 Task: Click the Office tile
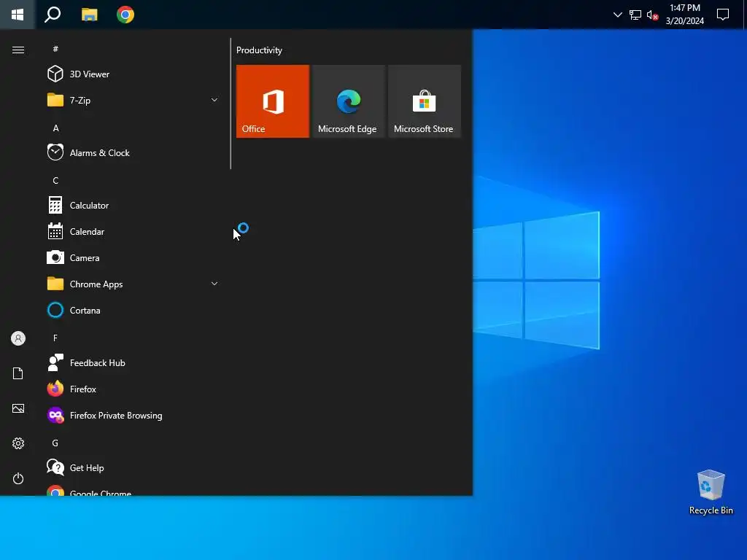pos(273,101)
